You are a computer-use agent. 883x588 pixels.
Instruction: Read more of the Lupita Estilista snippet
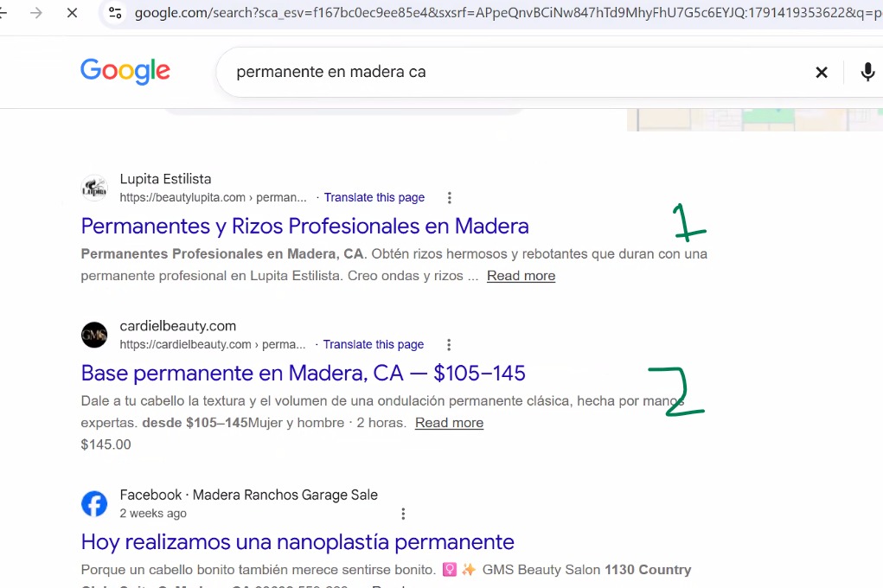tap(521, 276)
